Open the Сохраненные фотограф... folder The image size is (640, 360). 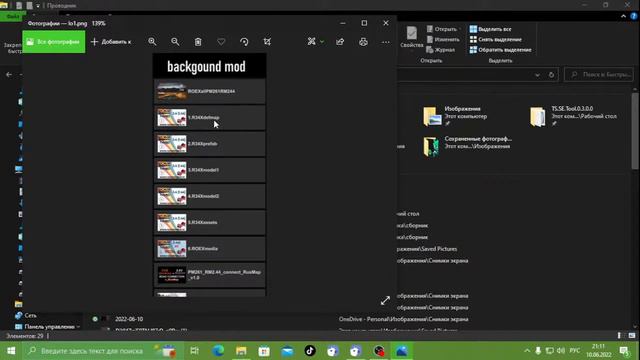(x=468, y=146)
